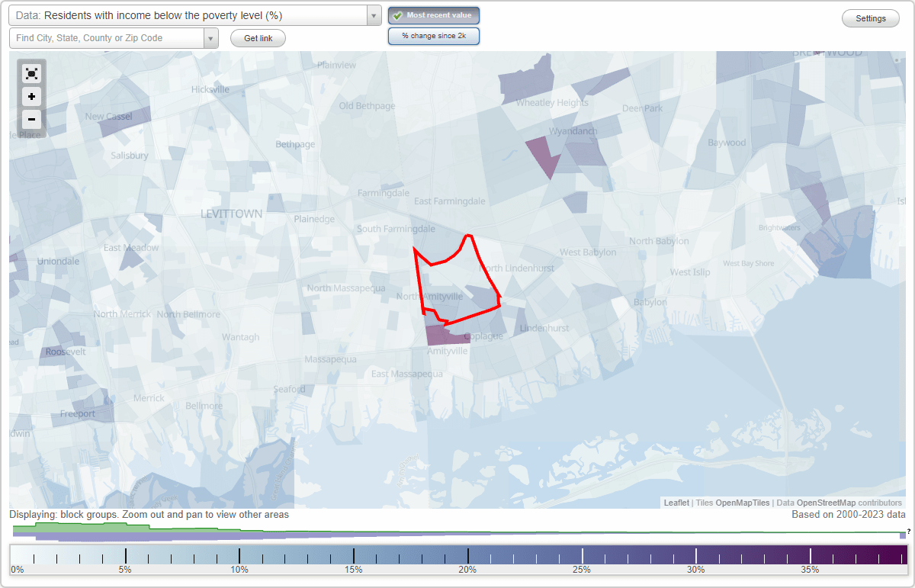
Task: Open the Residents below poverty level selector
Action: click(x=191, y=14)
